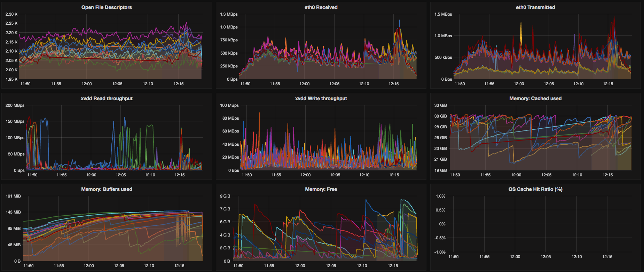The height and width of the screenshot is (272, 644).
Task: Click the 1.0% axis label
Action: point(441,196)
